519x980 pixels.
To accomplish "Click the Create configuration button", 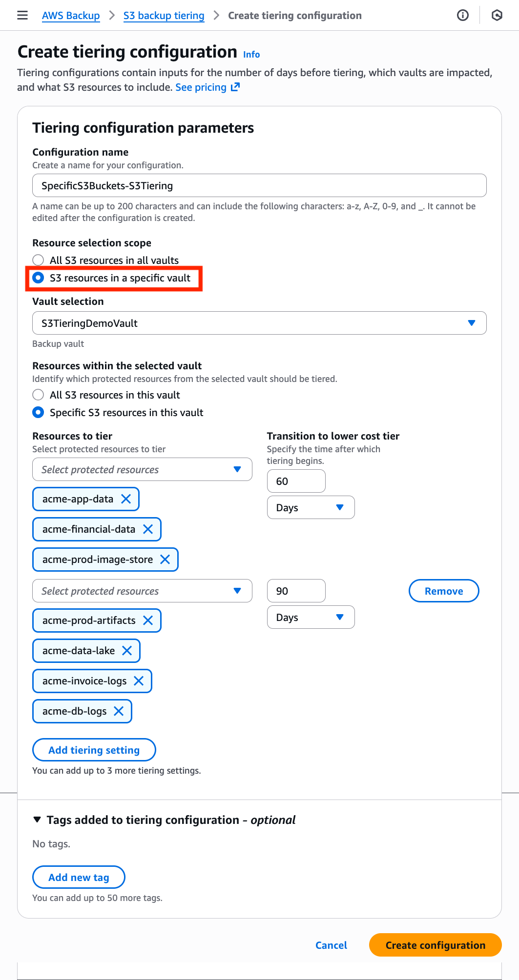I will (x=435, y=945).
